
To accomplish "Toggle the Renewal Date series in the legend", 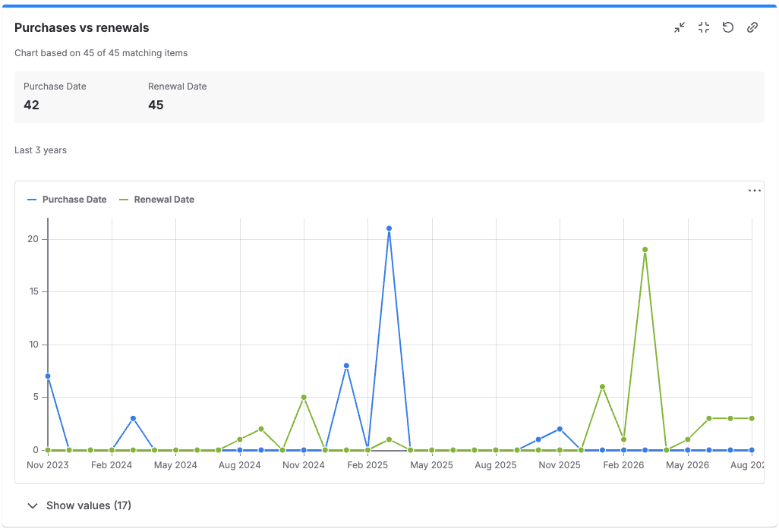I will pos(157,200).
